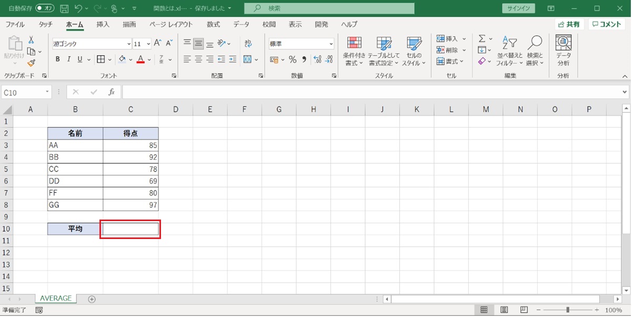Click the format painter brush icon
This screenshot has height=318, width=644.
pyautogui.click(x=31, y=63)
